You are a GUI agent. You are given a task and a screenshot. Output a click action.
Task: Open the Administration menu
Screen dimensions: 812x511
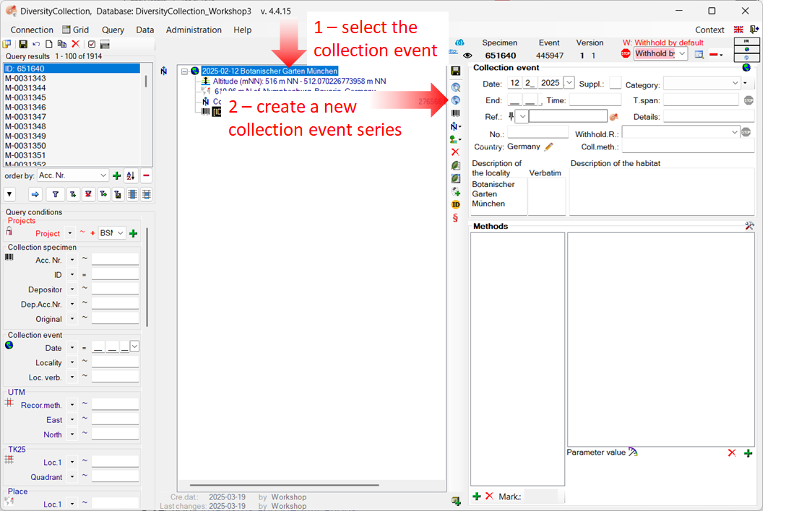[194, 30]
